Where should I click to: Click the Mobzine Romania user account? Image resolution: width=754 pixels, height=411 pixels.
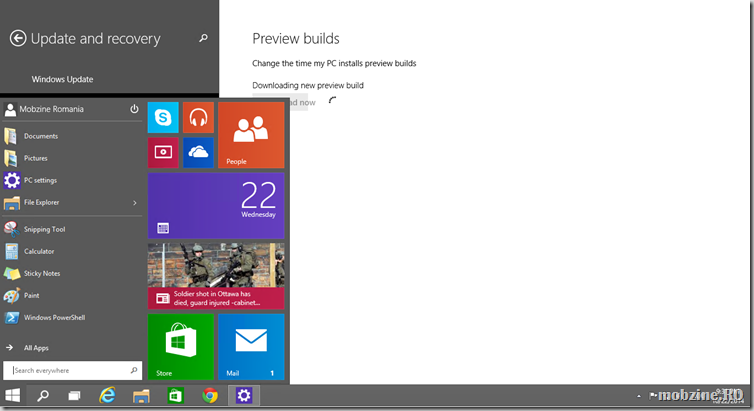point(44,110)
